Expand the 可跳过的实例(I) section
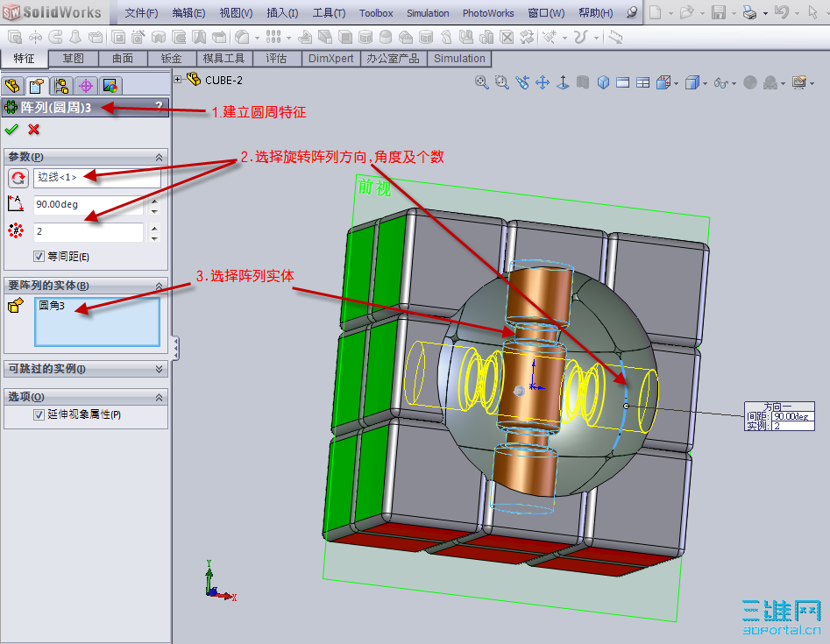830x644 pixels. point(159,369)
